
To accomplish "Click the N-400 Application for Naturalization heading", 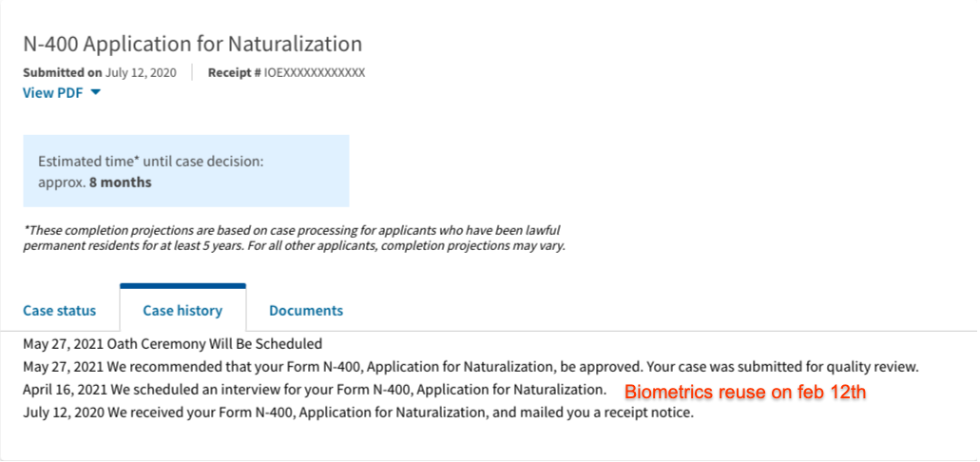I will 193,44.
